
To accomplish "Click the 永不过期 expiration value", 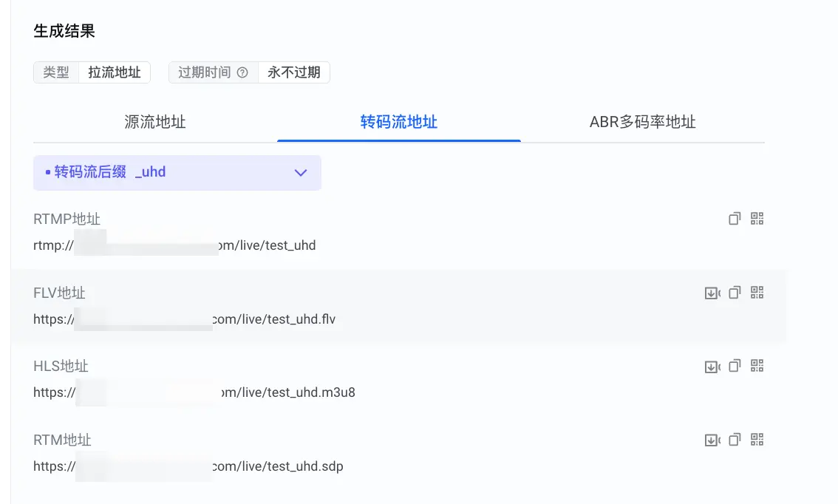I will tap(294, 72).
